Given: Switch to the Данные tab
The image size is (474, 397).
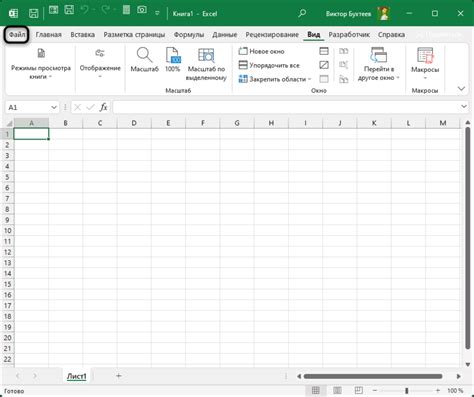Looking at the screenshot, I should (225, 35).
